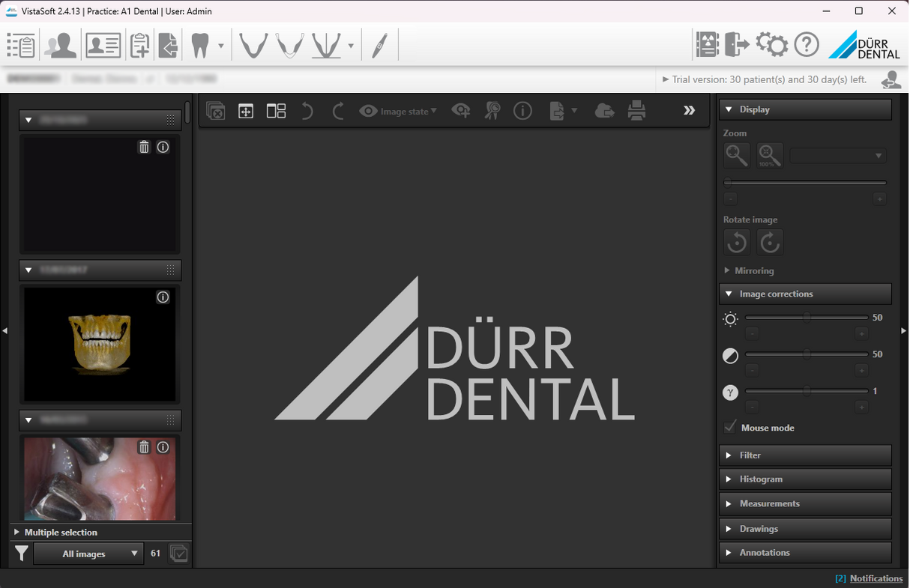Delete the intraoral photo using trash icon
Image resolution: width=910 pixels, height=588 pixels.
coord(144,447)
